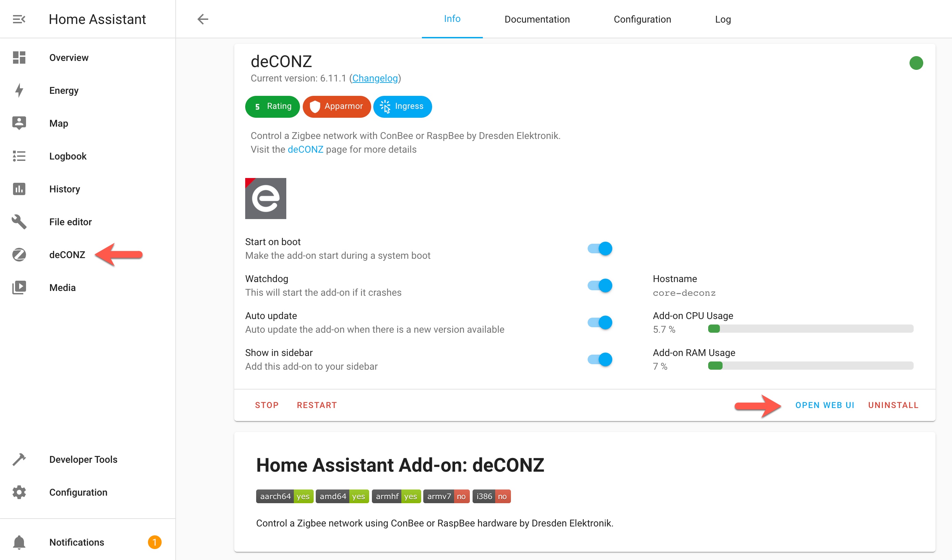Screen dimensions: 952x560
Task: Open the Logbook list icon
Action: 19,156
